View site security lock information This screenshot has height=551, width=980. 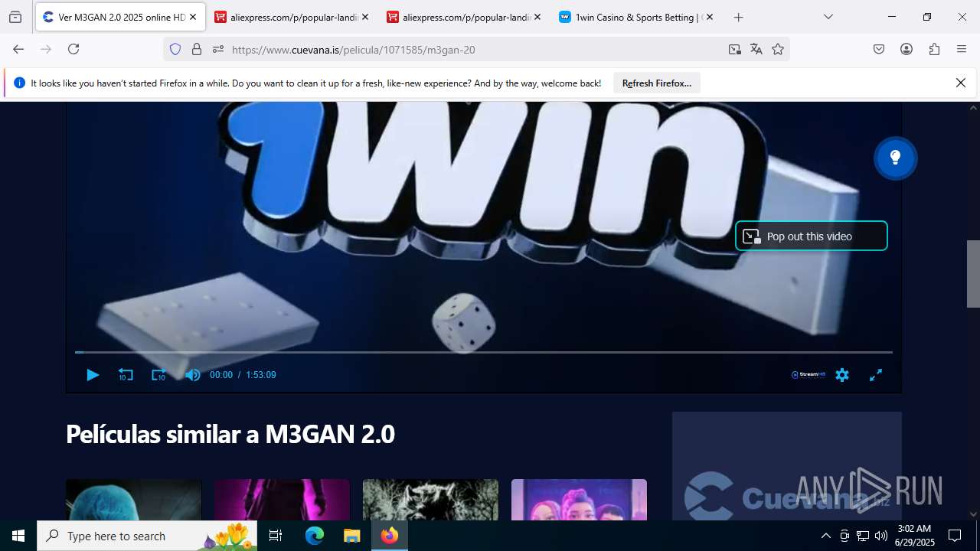click(197, 49)
